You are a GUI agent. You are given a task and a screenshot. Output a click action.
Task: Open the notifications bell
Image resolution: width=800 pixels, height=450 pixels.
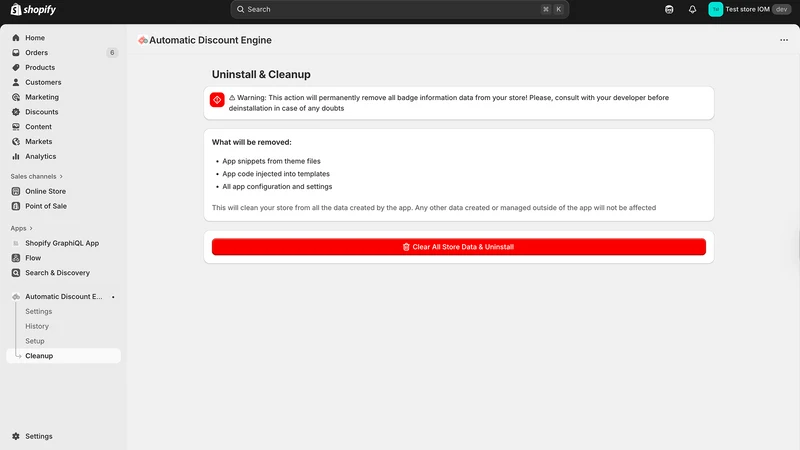(692, 9)
